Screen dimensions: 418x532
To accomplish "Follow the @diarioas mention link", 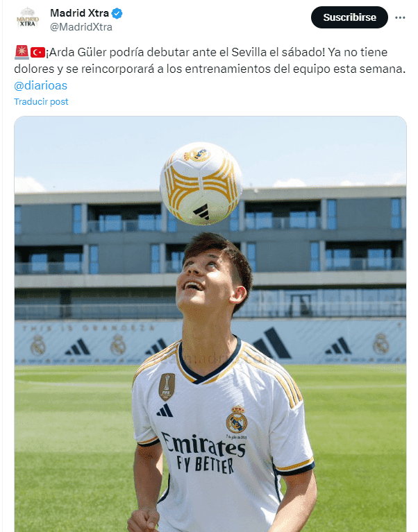I will (41, 85).
